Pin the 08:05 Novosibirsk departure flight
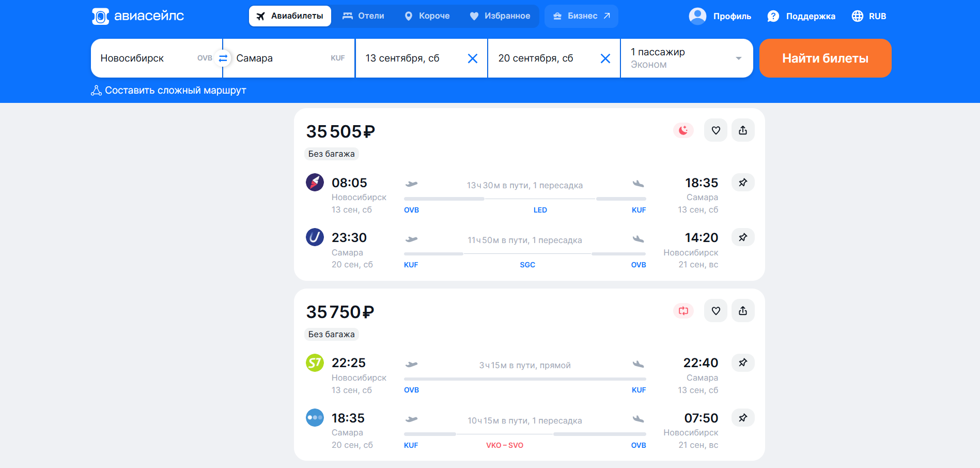Viewport: 980px width, 468px height. click(743, 182)
